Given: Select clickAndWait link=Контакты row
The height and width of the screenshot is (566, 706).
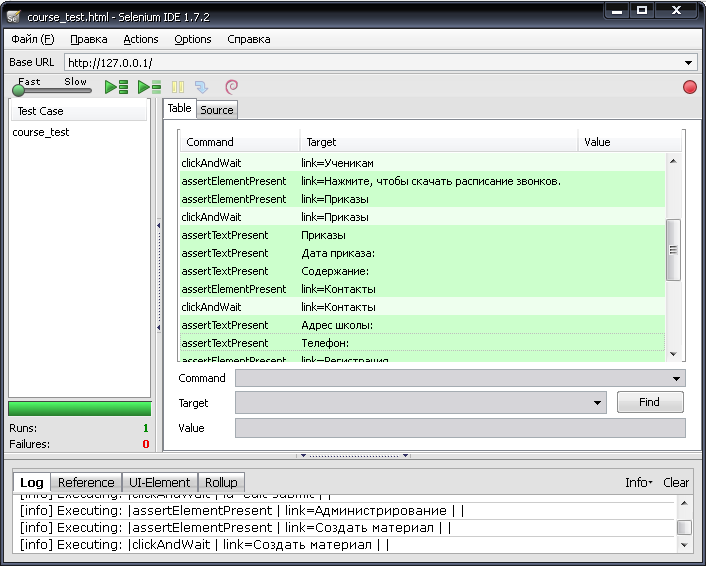Looking at the screenshot, I should 422,307.
